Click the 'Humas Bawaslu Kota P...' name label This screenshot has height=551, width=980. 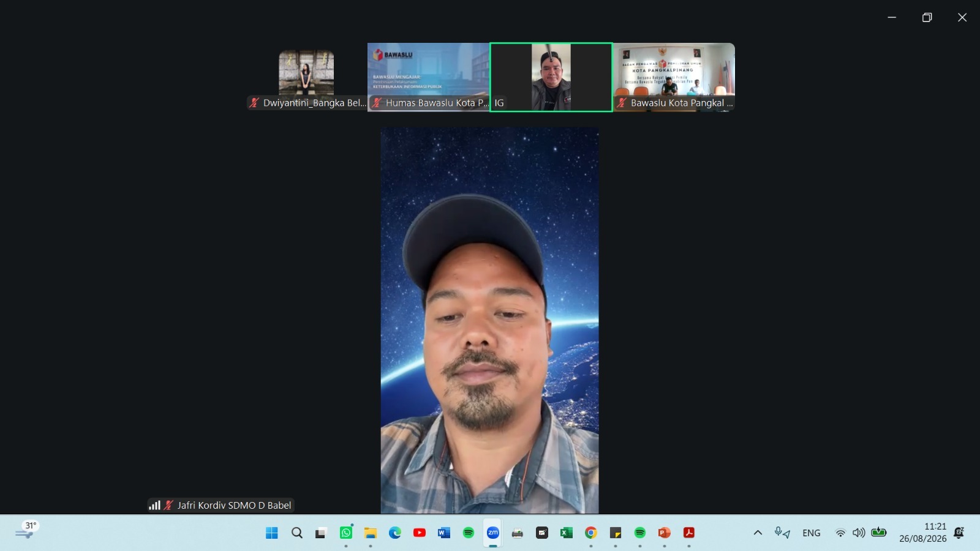tap(437, 103)
